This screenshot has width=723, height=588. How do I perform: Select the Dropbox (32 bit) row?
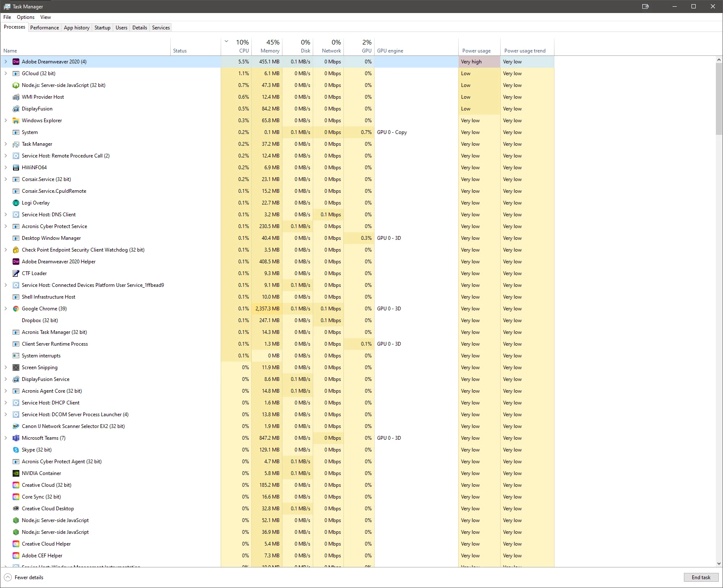pyautogui.click(x=277, y=320)
